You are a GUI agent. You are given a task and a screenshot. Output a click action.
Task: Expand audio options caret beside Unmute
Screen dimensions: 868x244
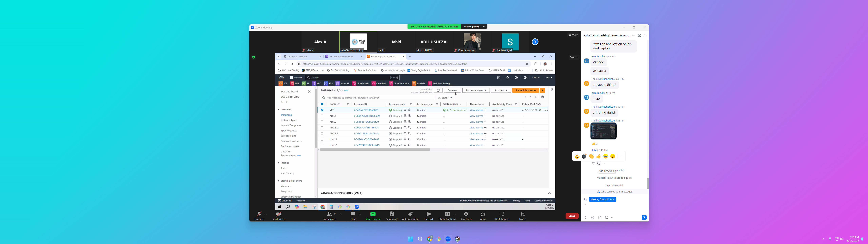click(x=266, y=214)
